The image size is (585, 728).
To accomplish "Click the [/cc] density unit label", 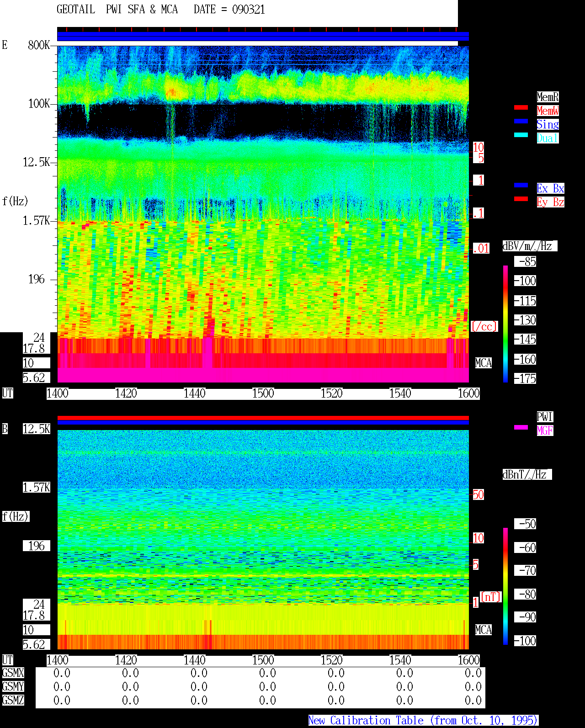I will pyautogui.click(x=484, y=326).
